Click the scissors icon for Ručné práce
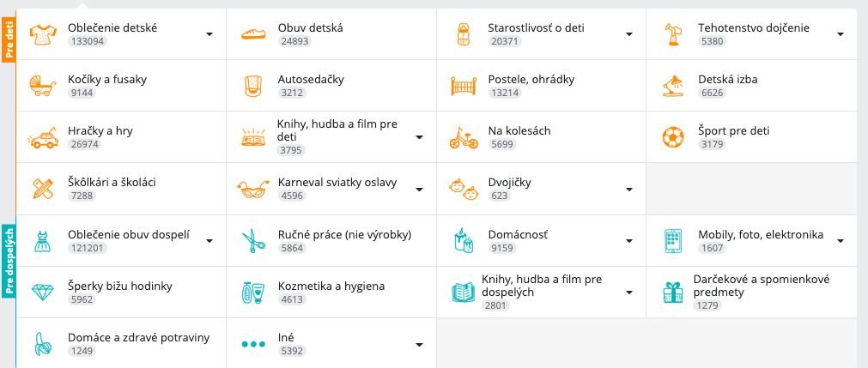868x368 pixels. 253,241
